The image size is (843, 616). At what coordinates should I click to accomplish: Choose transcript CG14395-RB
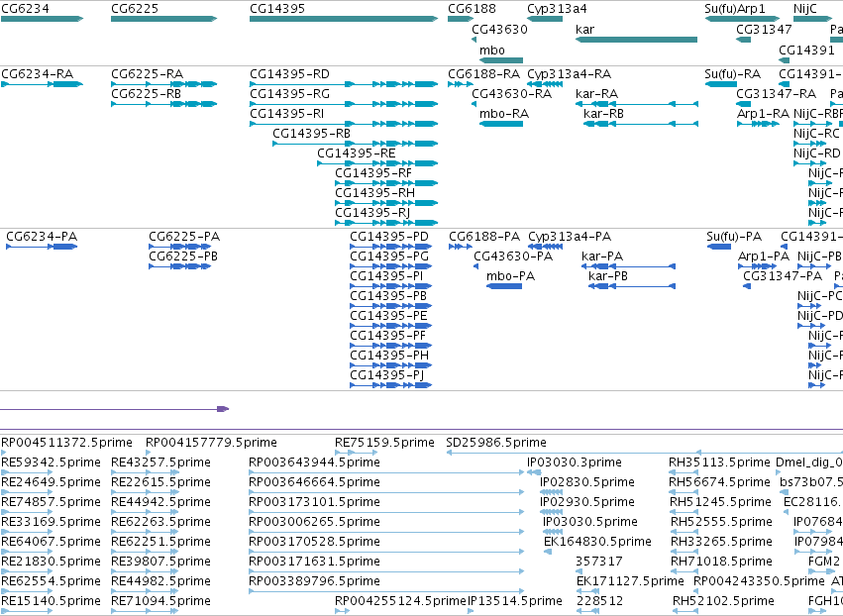click(x=312, y=134)
